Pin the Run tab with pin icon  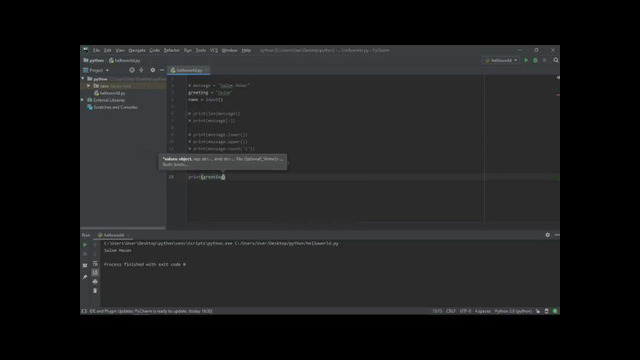click(x=85, y=277)
